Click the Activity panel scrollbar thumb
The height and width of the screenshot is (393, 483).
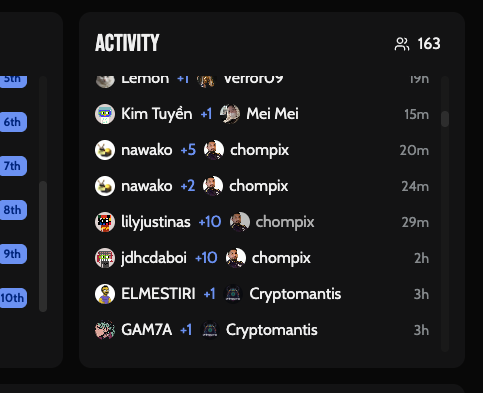(x=445, y=119)
